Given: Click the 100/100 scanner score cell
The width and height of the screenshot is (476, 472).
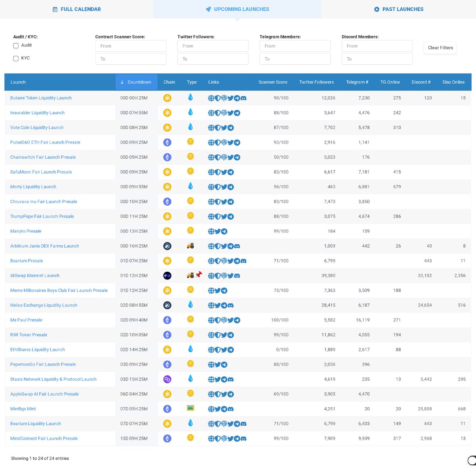Looking at the screenshot, I should coord(280,320).
